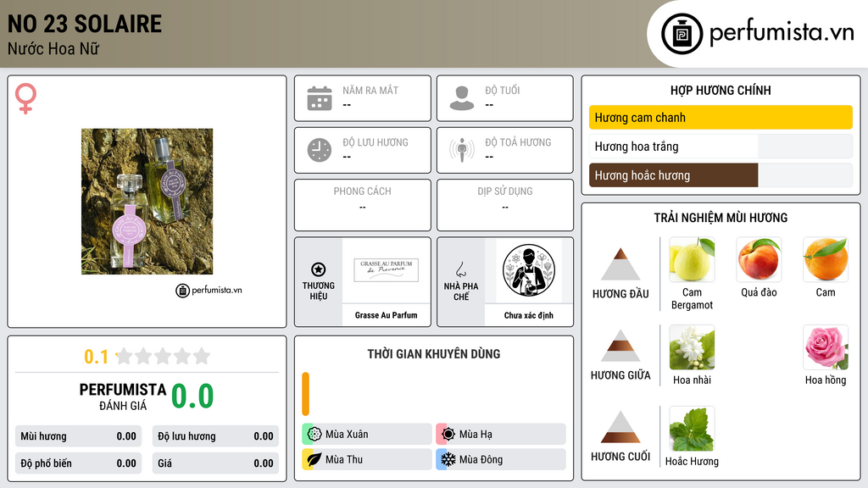Click the clock icon beside Độ Lưu Hương
Screen dimensions: 868x488
[320, 150]
